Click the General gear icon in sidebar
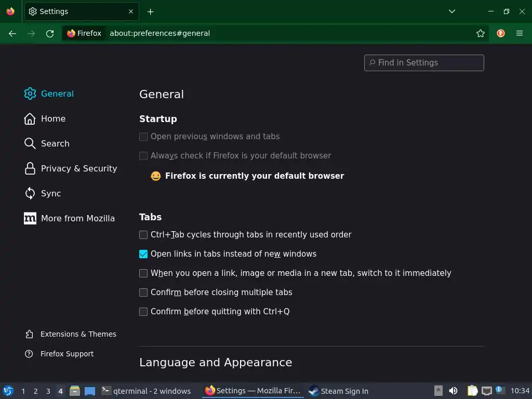The image size is (532, 399). click(x=30, y=94)
